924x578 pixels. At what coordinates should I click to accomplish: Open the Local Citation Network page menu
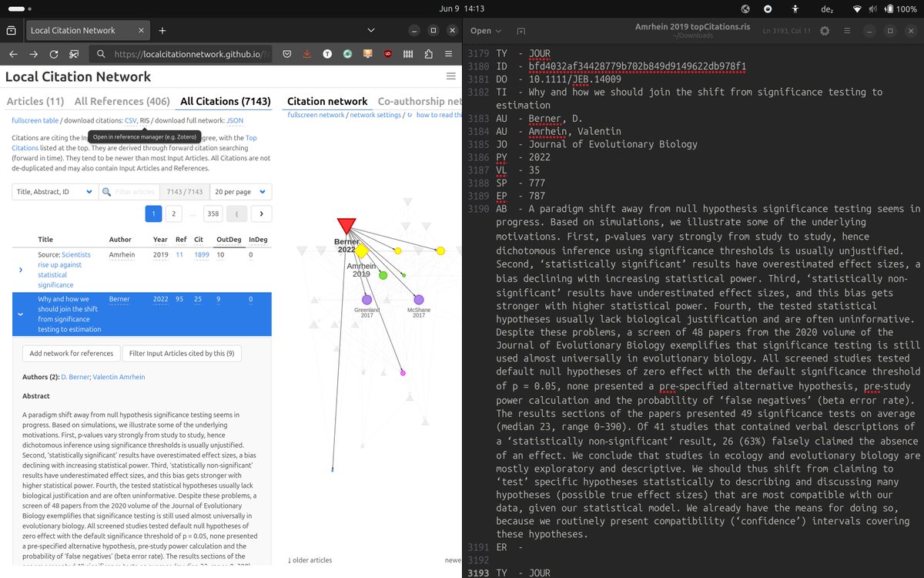pyautogui.click(x=450, y=76)
